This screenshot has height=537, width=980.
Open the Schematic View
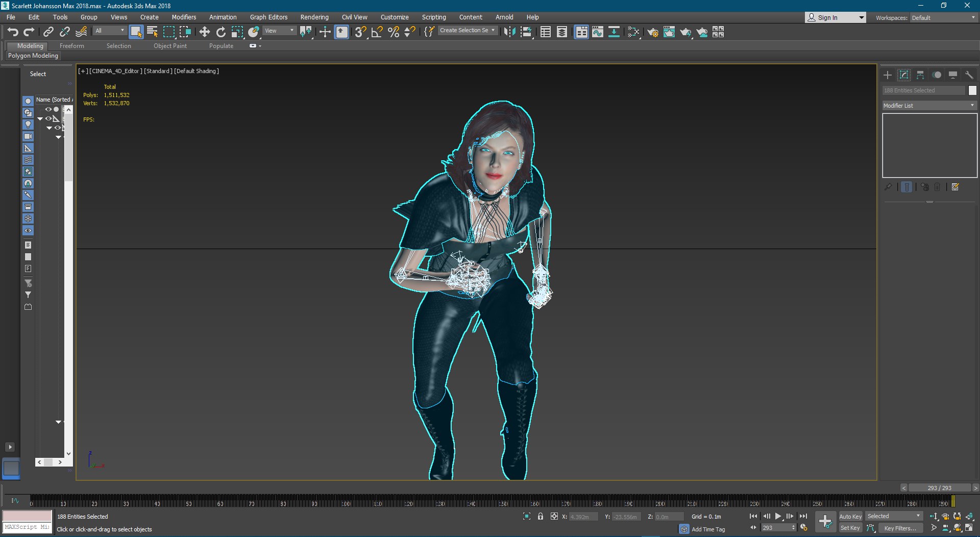(614, 32)
